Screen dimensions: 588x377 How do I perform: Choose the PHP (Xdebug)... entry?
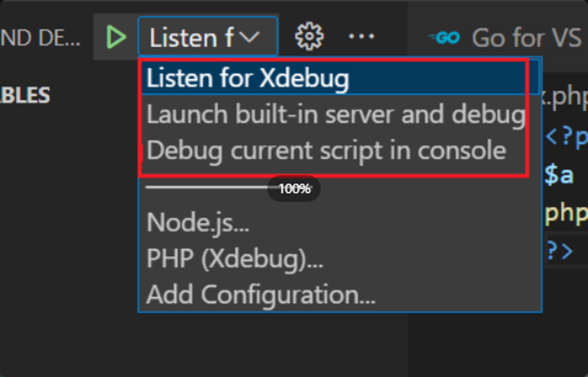235,259
